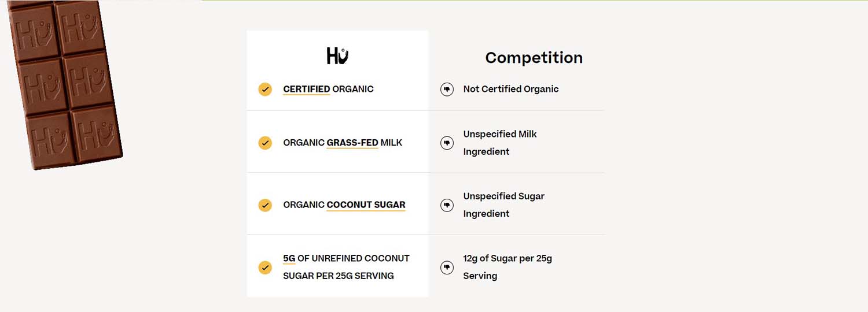Click the underlined 5G text
868x312 pixels.
289,258
